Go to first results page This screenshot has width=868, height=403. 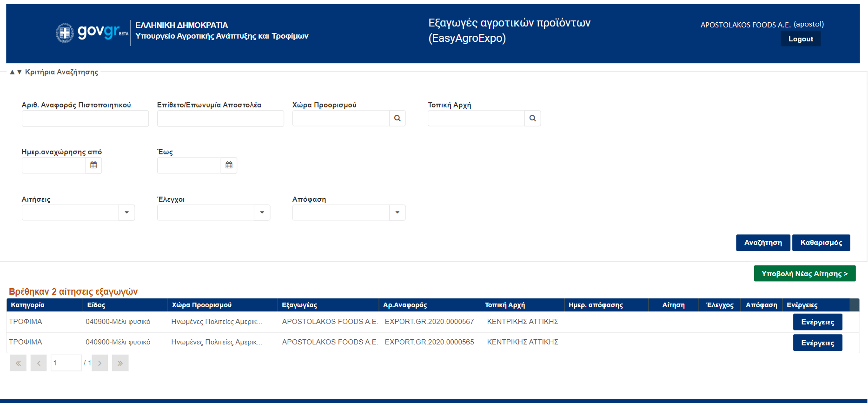coord(18,363)
